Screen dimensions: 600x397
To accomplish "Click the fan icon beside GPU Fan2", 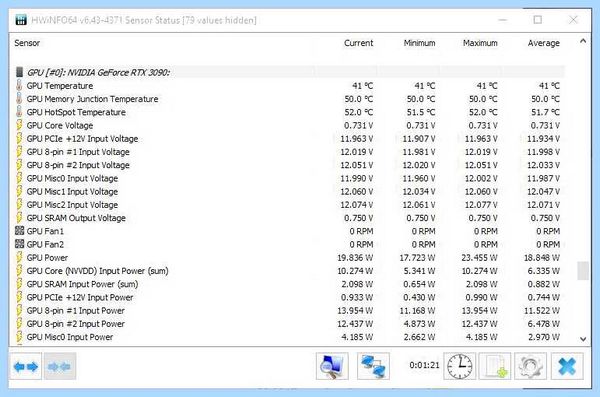I will point(19,244).
